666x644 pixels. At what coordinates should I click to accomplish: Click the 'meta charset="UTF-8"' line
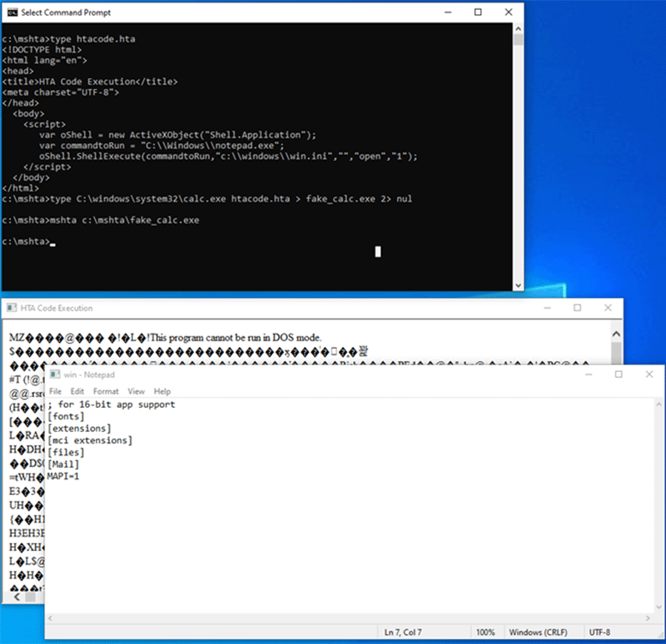point(61,92)
